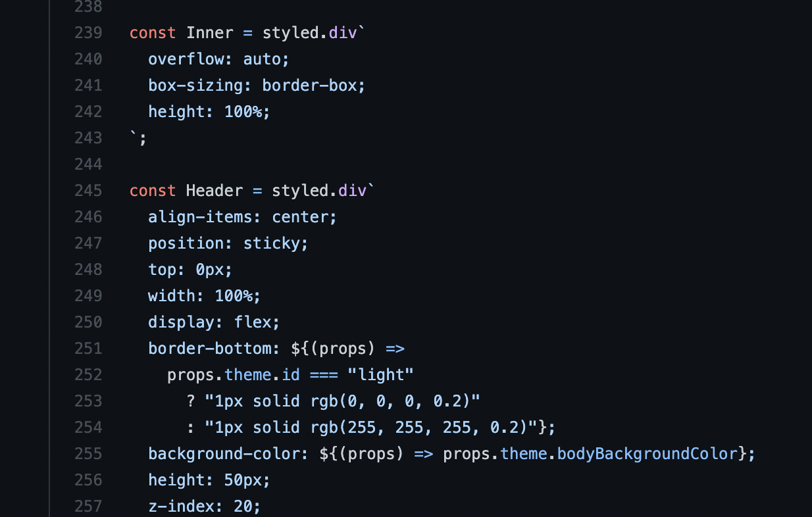Image resolution: width=812 pixels, height=517 pixels.
Task: Click line number 251
Action: coord(88,349)
